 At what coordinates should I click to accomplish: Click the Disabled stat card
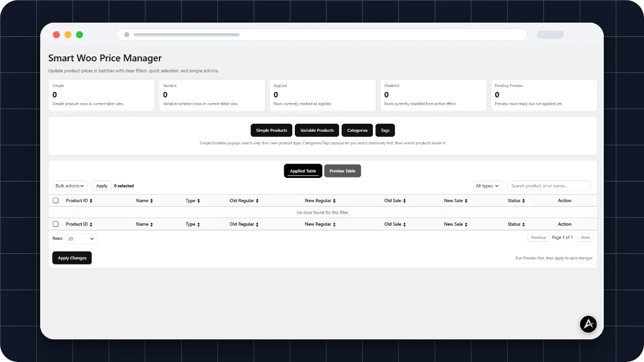click(x=434, y=95)
